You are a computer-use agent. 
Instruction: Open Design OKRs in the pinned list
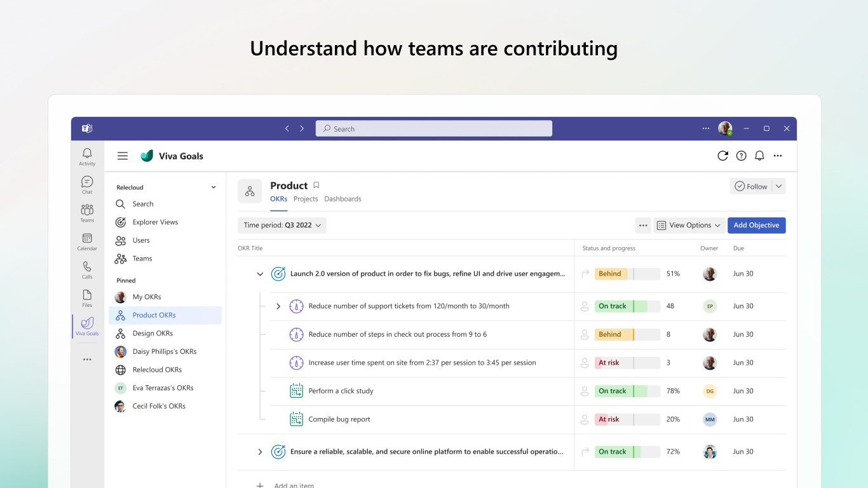click(x=153, y=333)
